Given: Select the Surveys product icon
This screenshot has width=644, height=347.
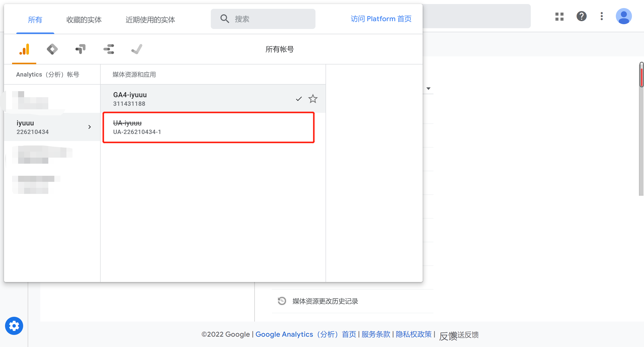Looking at the screenshot, I should [108, 49].
